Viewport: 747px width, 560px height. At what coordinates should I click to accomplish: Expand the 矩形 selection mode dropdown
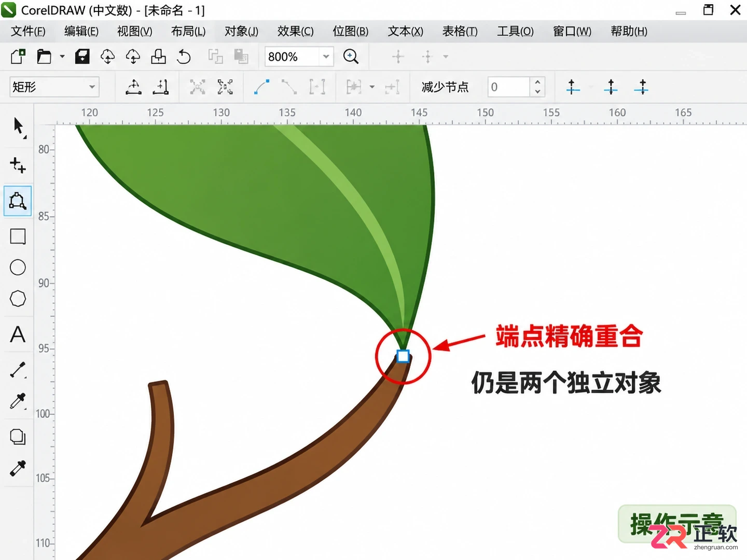pos(92,87)
